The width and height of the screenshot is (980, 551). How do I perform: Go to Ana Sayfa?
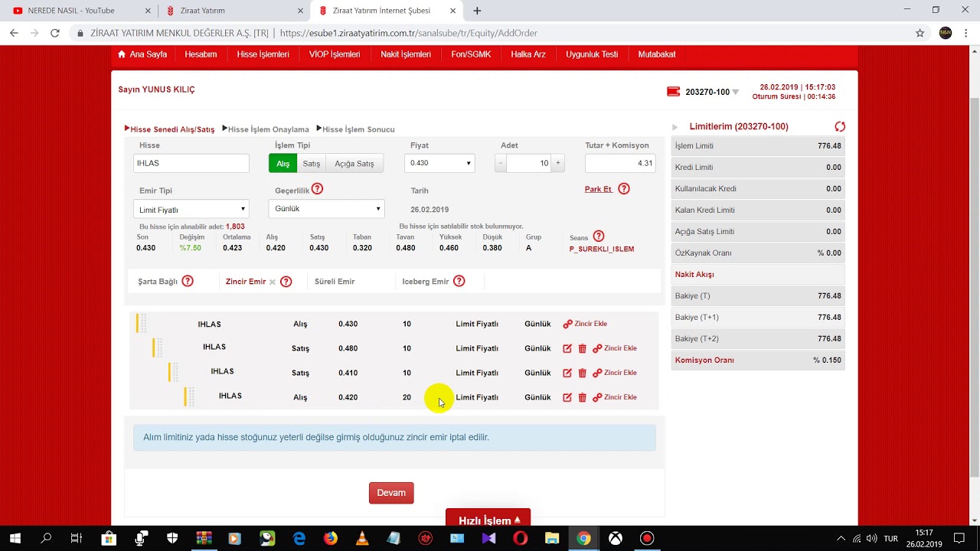(x=142, y=54)
